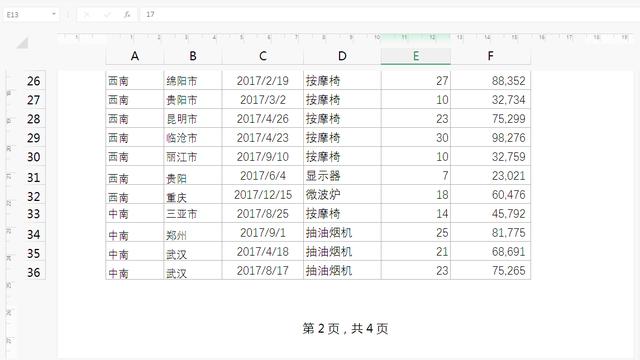Click date cell 2017/4/26

point(263,118)
